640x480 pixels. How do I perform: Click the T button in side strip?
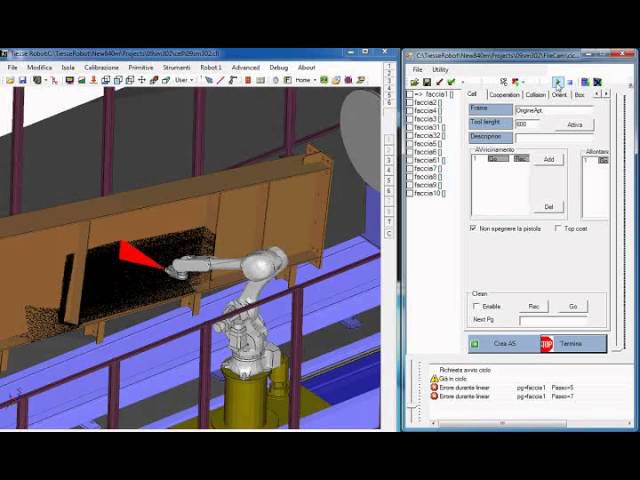pos(389,222)
